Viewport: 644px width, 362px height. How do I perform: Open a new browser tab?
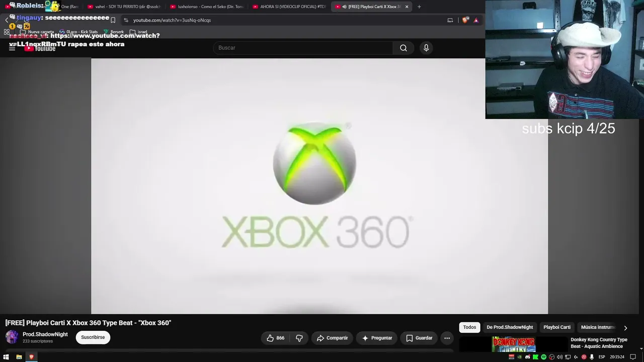419,7
